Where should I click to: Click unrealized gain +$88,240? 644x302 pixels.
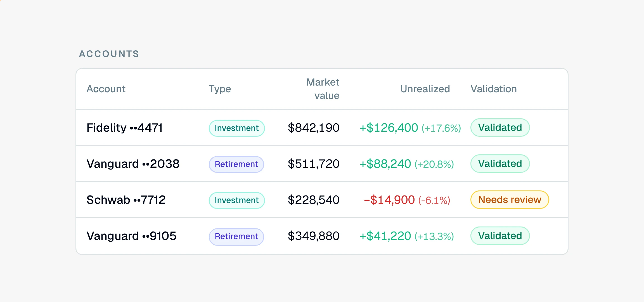pos(385,164)
